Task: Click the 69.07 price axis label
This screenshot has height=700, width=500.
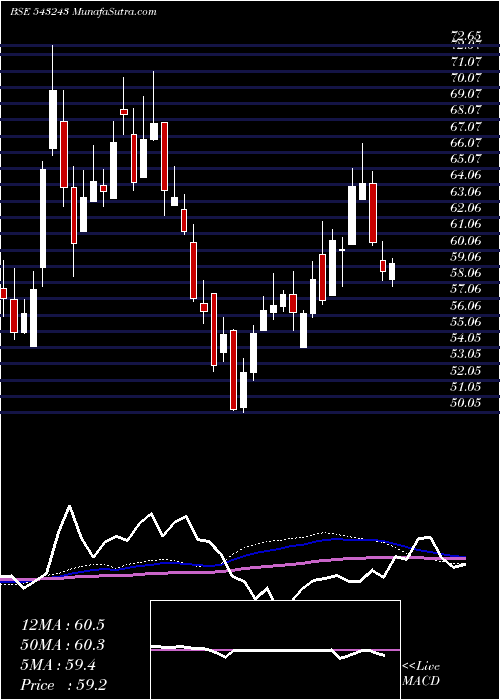Action: click(x=466, y=94)
